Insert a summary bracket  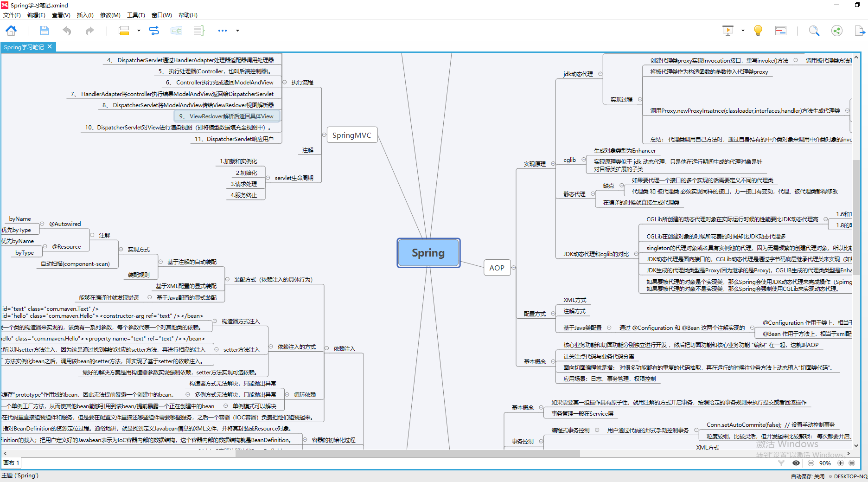pyautogui.click(x=199, y=31)
